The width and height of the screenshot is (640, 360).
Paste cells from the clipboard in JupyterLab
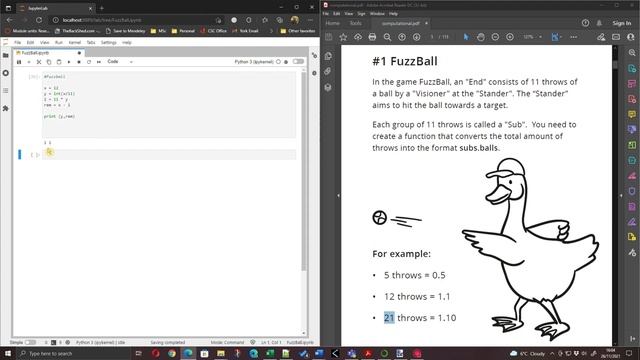point(59,62)
